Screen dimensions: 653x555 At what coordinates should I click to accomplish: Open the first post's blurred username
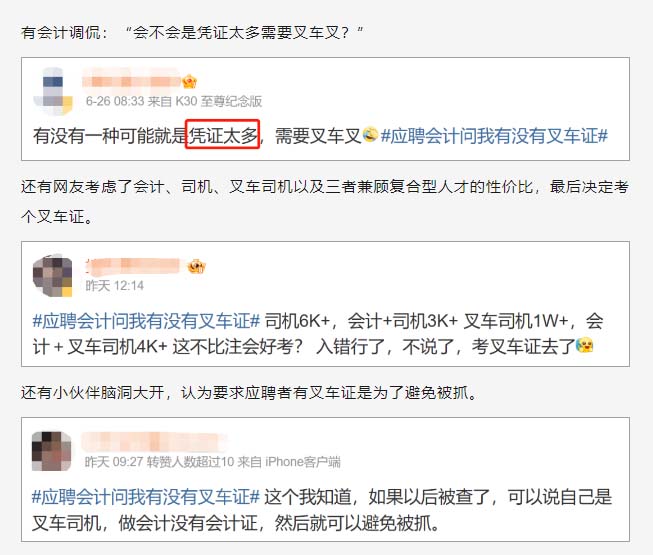132,79
